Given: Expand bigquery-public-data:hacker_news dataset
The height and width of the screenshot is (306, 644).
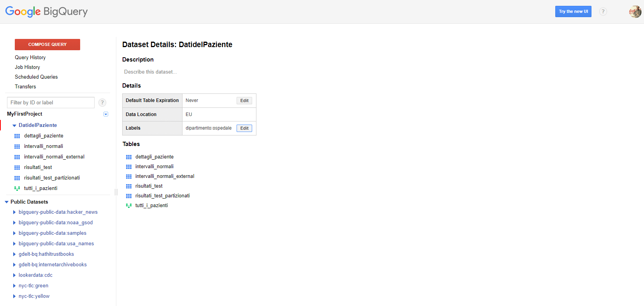Looking at the screenshot, I should 14,212.
